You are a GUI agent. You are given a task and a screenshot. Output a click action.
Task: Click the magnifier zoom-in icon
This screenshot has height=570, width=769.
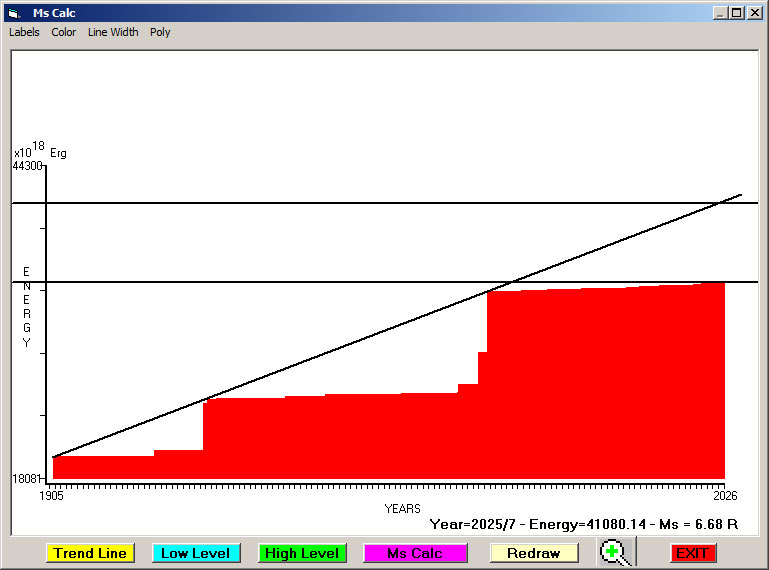[616, 552]
